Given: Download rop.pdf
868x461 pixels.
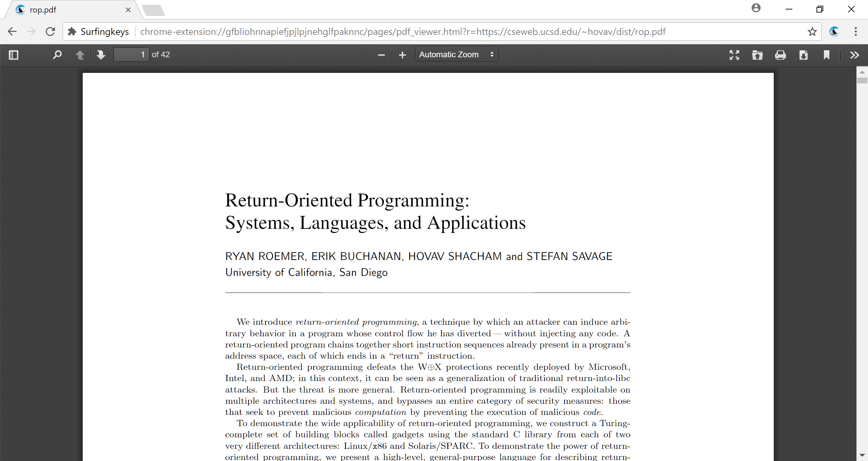Looking at the screenshot, I should tap(803, 54).
